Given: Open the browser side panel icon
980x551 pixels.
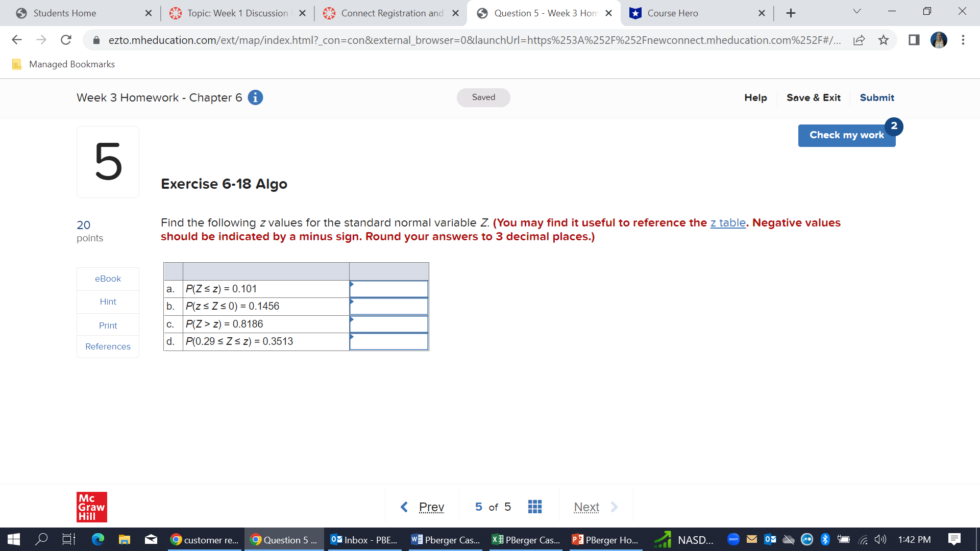Looking at the screenshot, I should tap(914, 40).
